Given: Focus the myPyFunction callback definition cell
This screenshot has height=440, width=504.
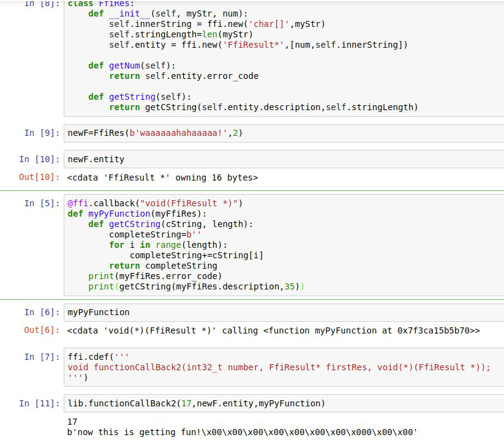Looking at the screenshot, I should (x=282, y=245).
